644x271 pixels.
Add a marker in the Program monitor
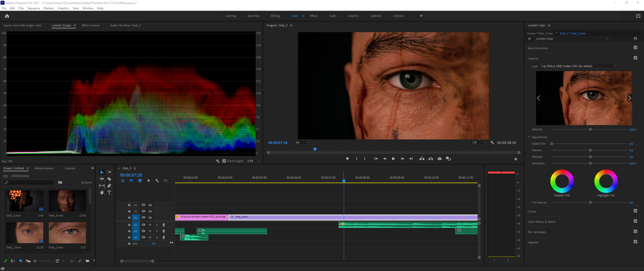click(x=347, y=159)
